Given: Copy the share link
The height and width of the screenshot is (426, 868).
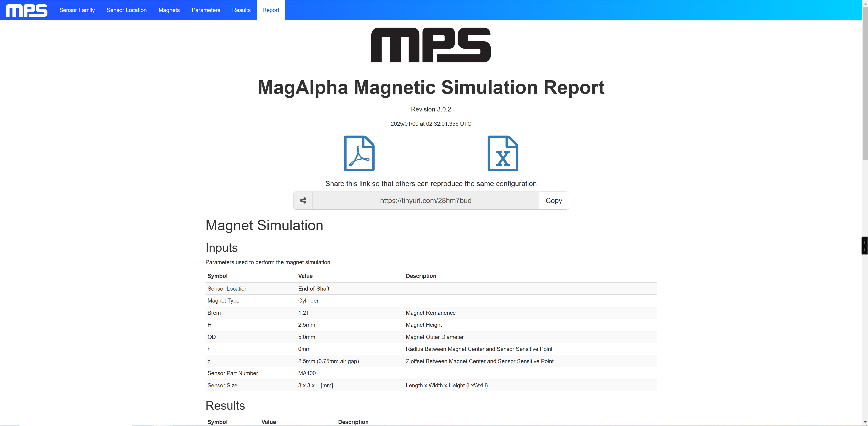Looking at the screenshot, I should [554, 201].
